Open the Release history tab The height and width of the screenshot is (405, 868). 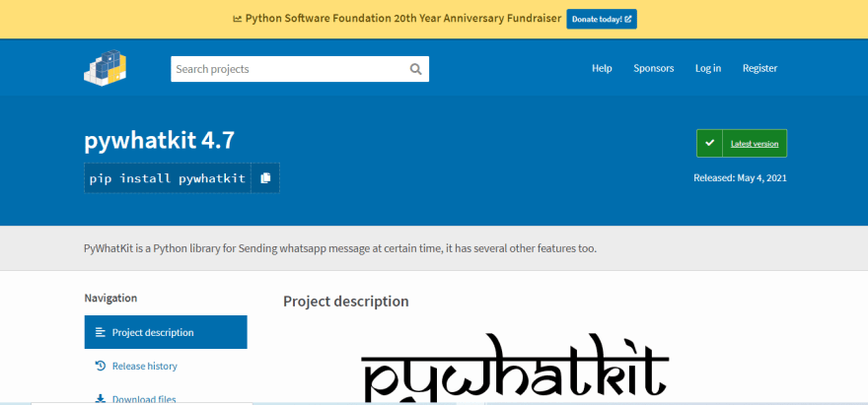(166, 366)
